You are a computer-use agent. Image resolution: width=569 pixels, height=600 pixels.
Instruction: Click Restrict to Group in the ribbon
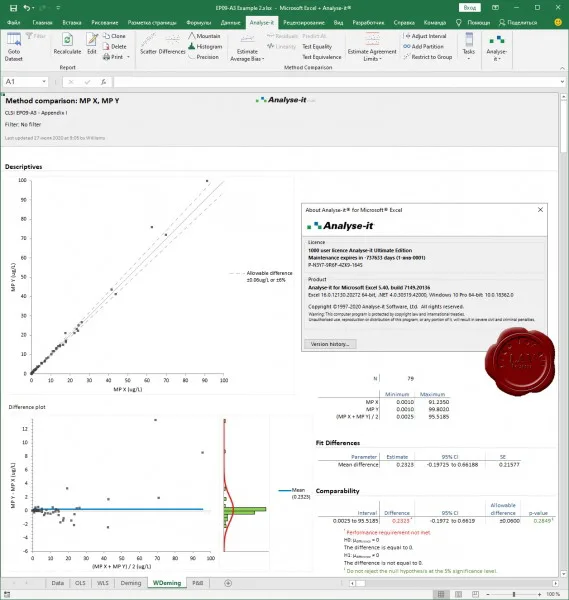[x=428, y=57]
